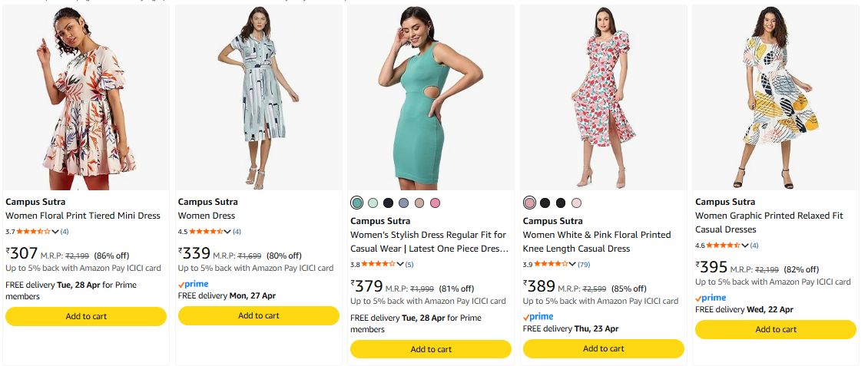
Task: Click the Prime logo on the floral knee length dress
Action: (538, 316)
